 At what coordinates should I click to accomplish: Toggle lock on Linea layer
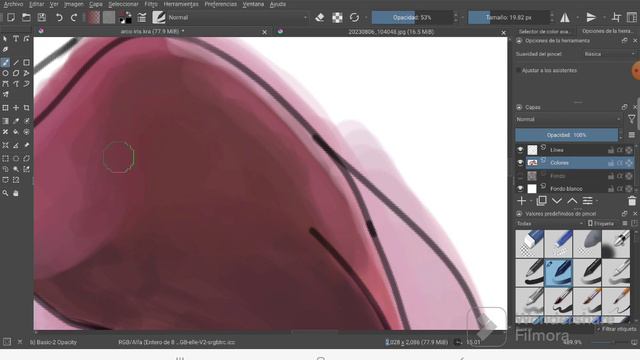(611, 150)
